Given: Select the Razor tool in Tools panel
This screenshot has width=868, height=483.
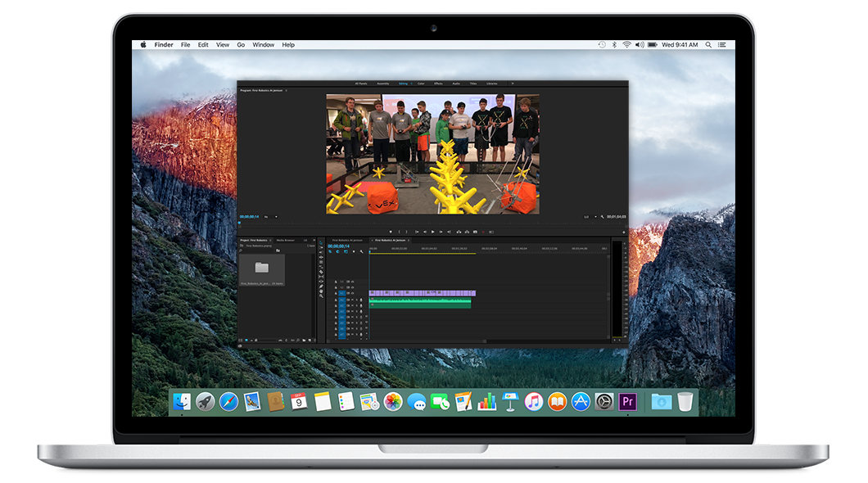Looking at the screenshot, I should pyautogui.click(x=321, y=271).
